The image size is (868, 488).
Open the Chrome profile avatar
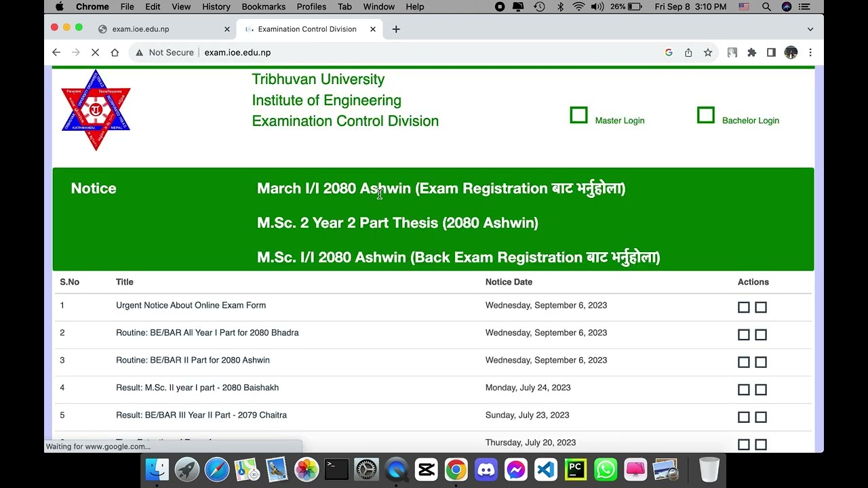coord(791,52)
